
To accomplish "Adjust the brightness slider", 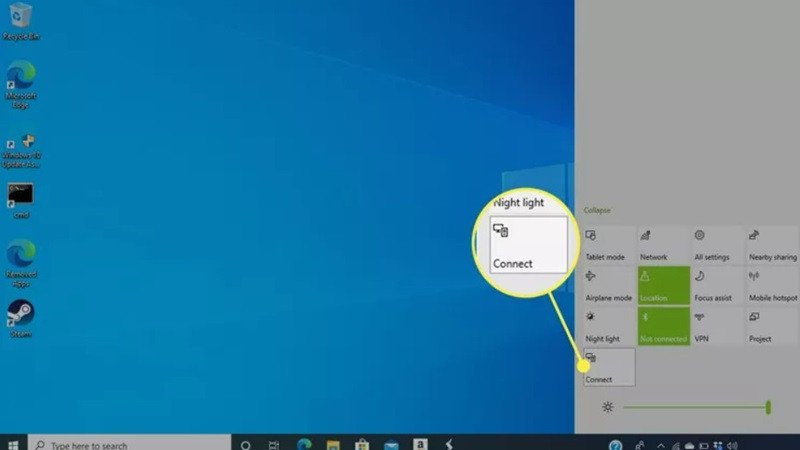I will (x=696, y=407).
